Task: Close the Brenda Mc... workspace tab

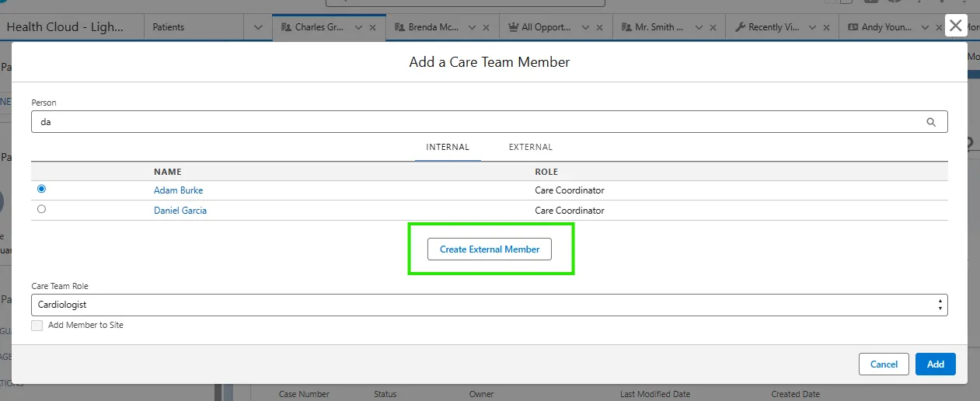Action: [x=486, y=27]
